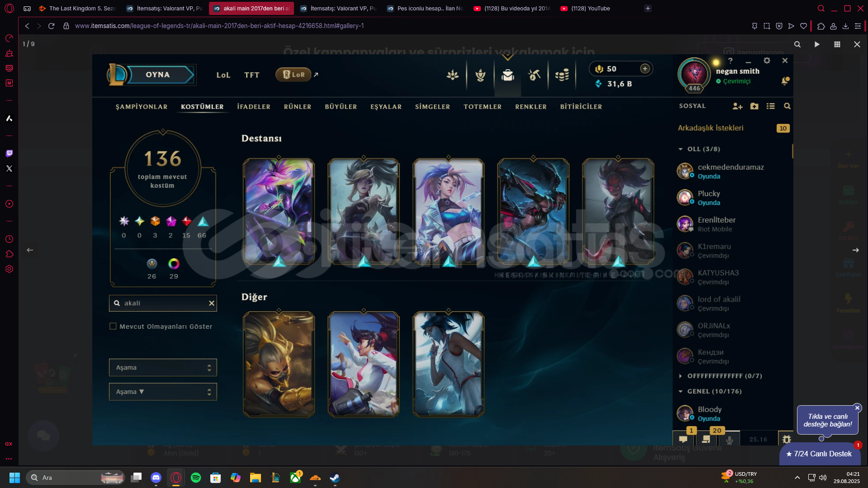The image size is (868, 488).
Task: Open the SİMGELER collection tab
Action: click(x=432, y=107)
